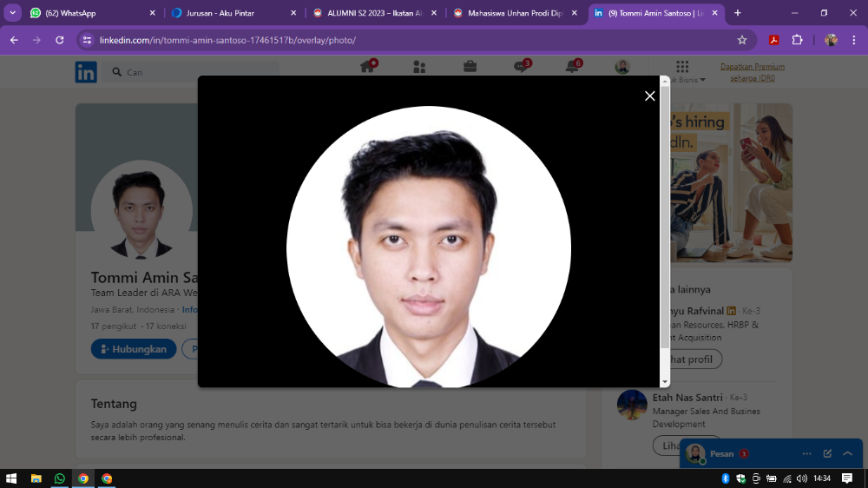
Task: Bookmark this page with star icon
Action: pyautogui.click(x=742, y=40)
